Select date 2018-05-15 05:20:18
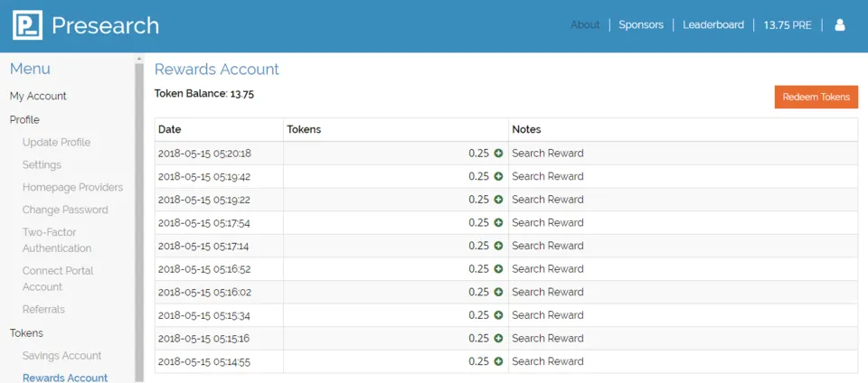This screenshot has width=868, height=383. tap(205, 153)
